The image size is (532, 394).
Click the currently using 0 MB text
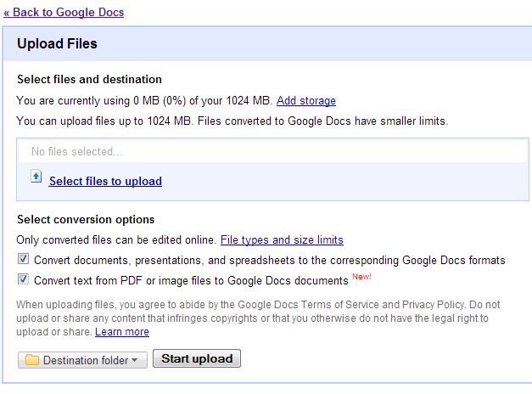144,100
